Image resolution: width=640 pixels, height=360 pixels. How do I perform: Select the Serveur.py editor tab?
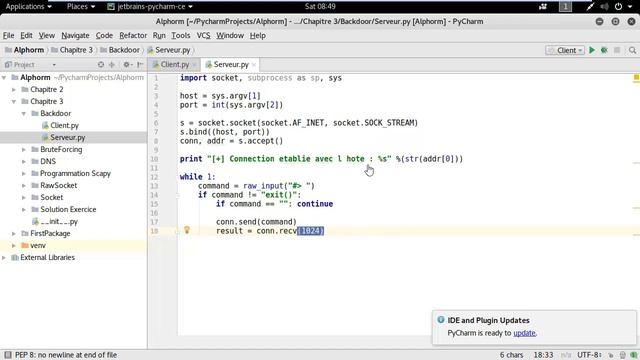231,64
